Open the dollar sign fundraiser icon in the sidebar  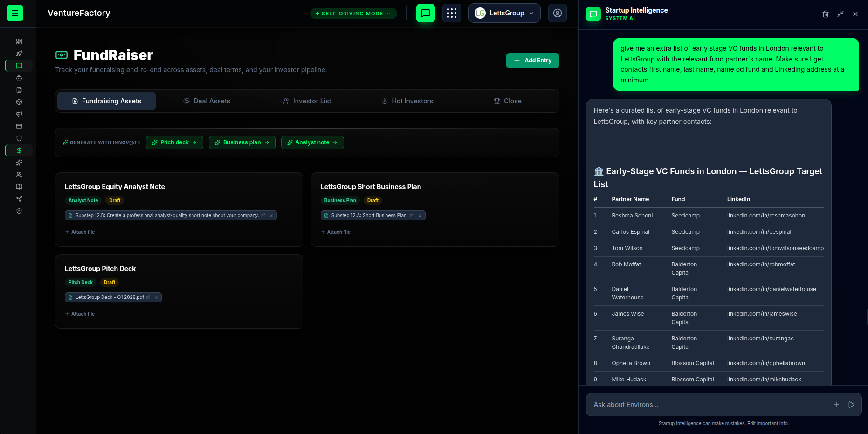click(x=19, y=150)
